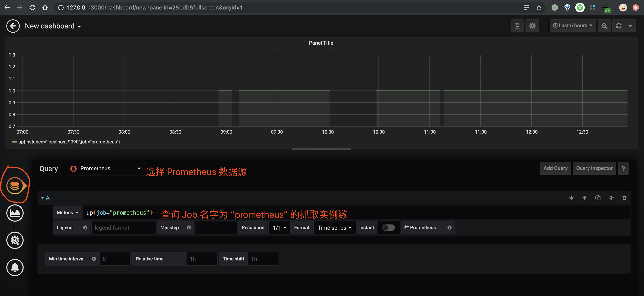Open the Visualization tab chart icon

pos(15,213)
